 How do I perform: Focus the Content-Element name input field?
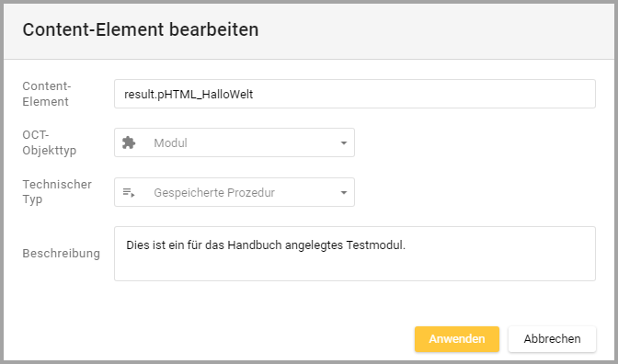pyautogui.click(x=355, y=94)
